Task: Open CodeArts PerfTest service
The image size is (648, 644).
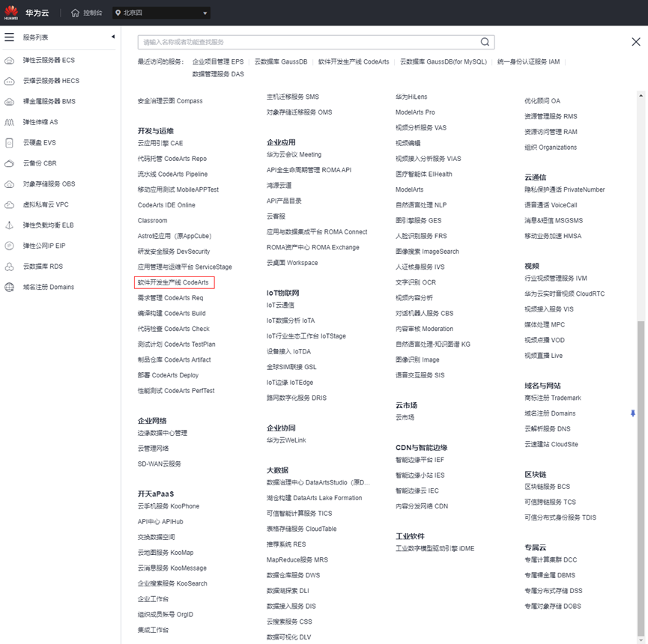Action: tap(176, 391)
